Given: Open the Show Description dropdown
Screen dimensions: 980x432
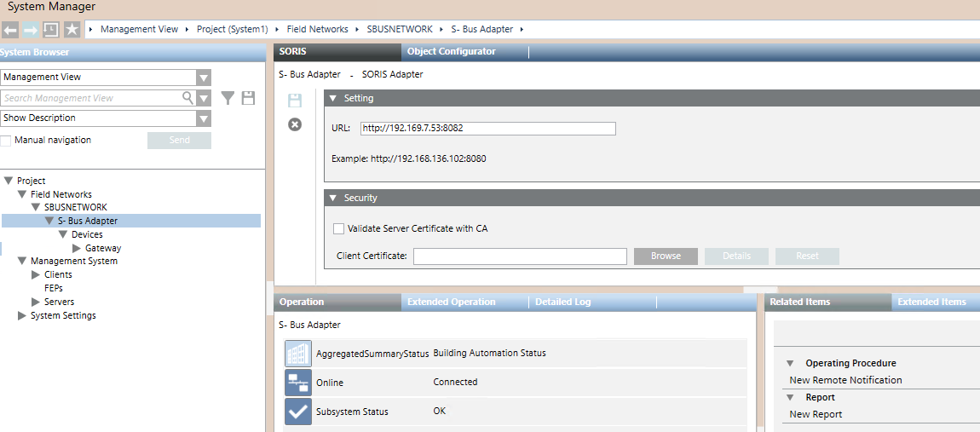Looking at the screenshot, I should 203,118.
